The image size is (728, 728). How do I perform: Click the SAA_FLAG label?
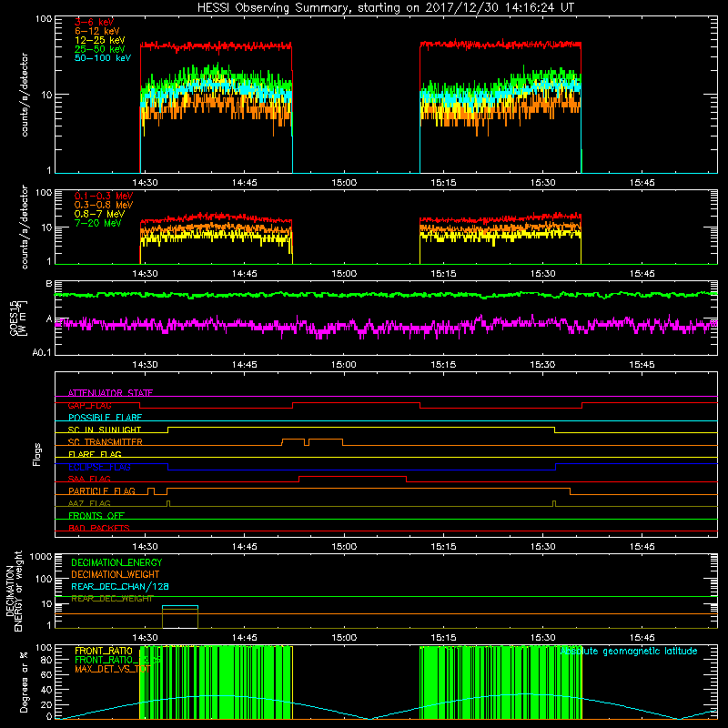click(x=89, y=479)
